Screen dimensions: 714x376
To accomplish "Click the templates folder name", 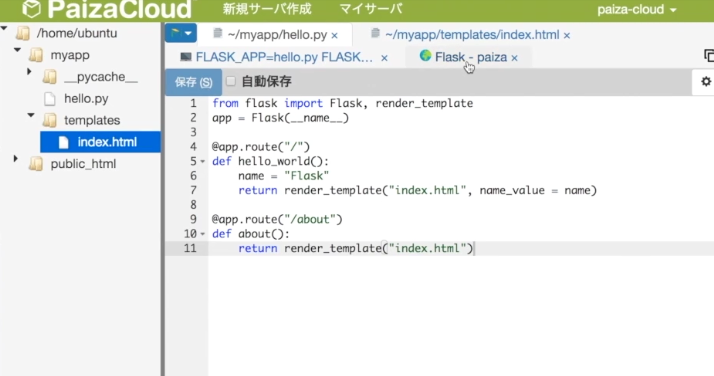I will 92,120.
